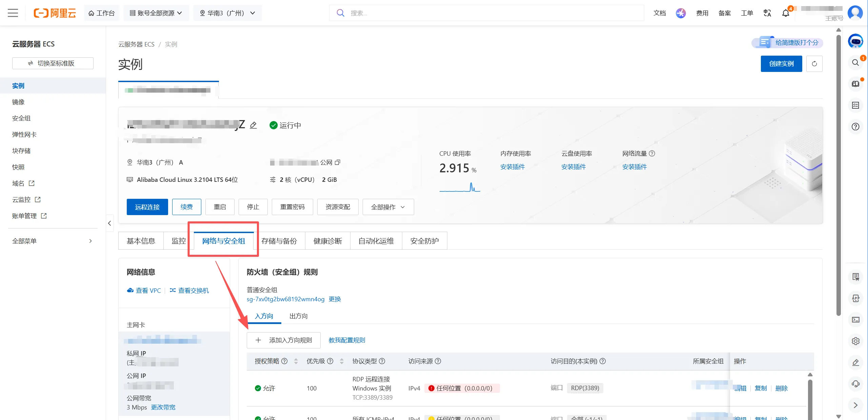868x420 pixels.
Task: Edit the instance name with pencil icon
Action: [x=253, y=125]
